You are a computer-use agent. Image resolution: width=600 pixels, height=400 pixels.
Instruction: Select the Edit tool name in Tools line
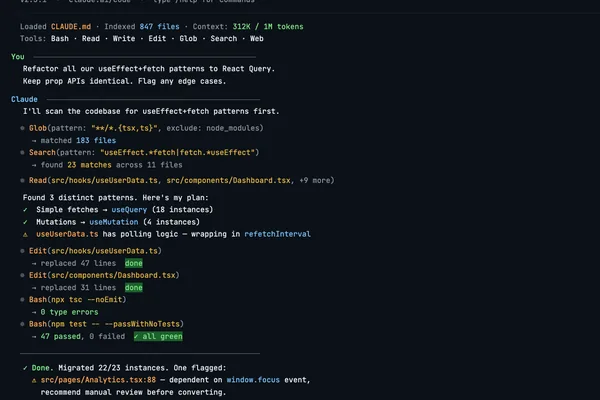(x=157, y=39)
